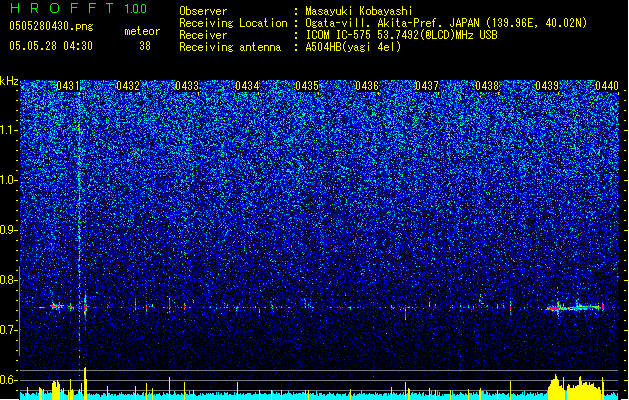Click the 0434 time marker
Viewport: 629px width, 400px height.
point(247,86)
